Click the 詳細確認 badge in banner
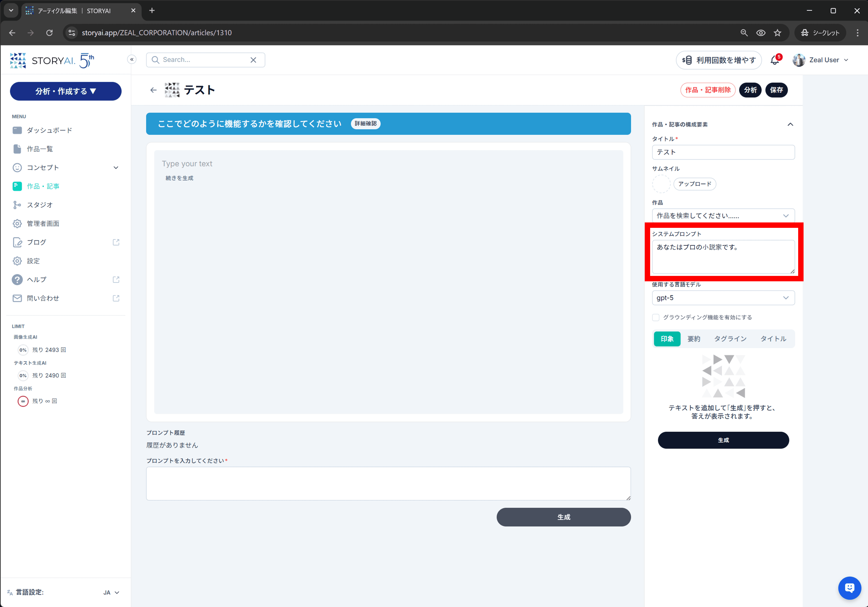The height and width of the screenshot is (607, 868). pos(365,124)
